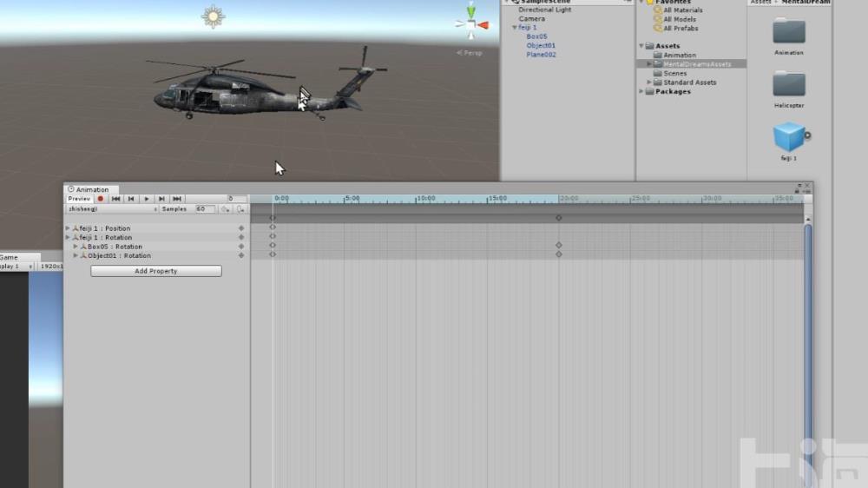The image size is (868, 488).
Task: Click the Add Property button
Action: coord(156,271)
